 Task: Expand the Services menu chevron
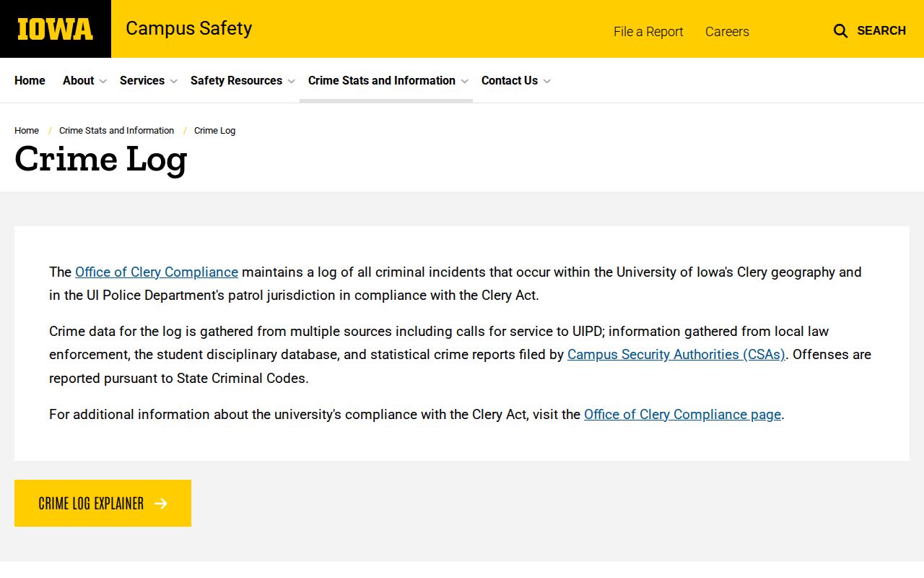coord(173,81)
